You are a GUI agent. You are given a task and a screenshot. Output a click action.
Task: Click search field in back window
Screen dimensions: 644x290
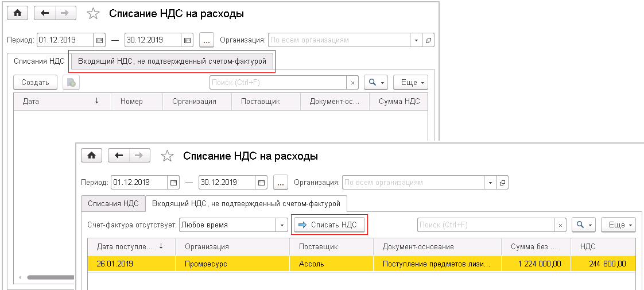[278, 82]
